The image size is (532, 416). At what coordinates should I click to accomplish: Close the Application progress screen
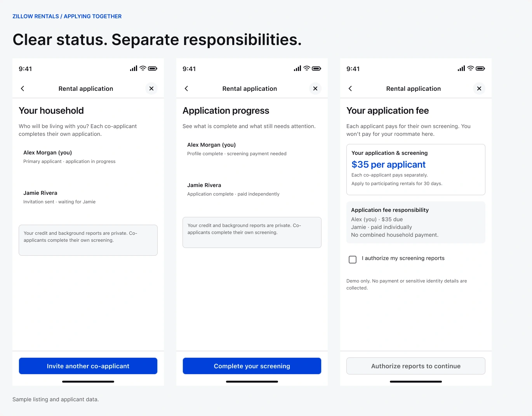(315, 88)
